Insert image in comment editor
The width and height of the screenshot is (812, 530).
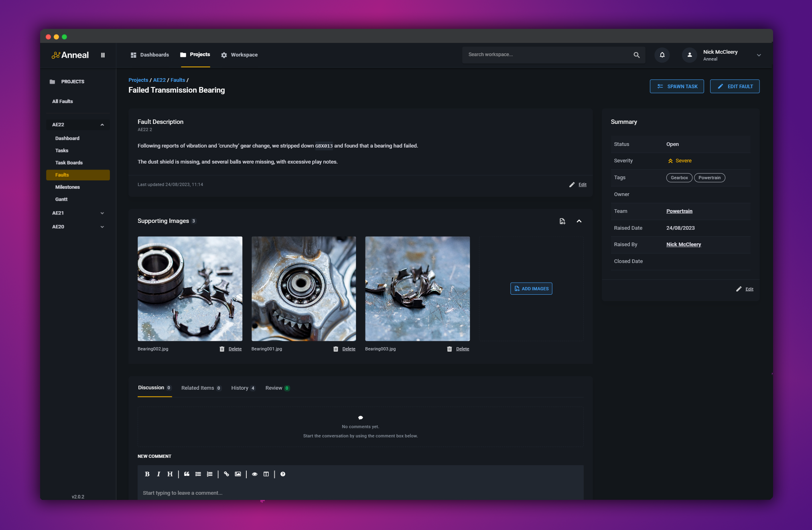[x=238, y=474]
